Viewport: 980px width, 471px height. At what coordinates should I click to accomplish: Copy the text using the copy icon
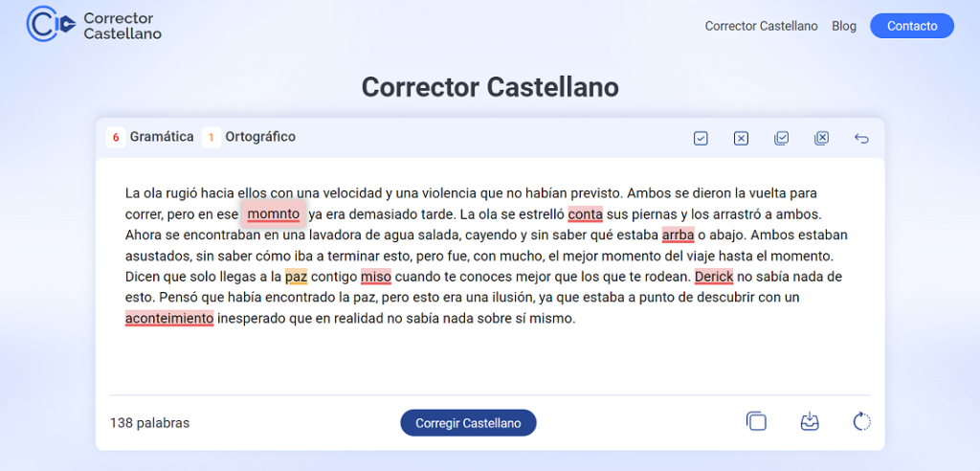click(756, 422)
